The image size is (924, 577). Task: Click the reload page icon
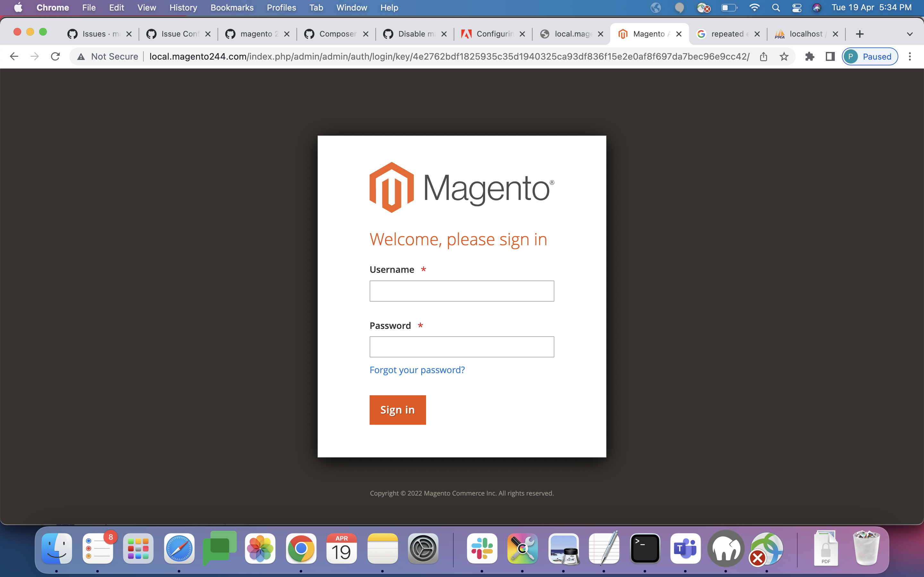56,56
